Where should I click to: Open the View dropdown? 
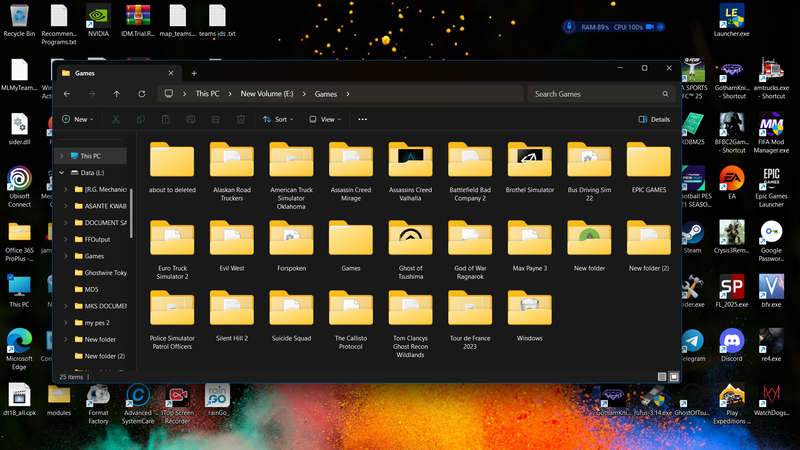(325, 119)
